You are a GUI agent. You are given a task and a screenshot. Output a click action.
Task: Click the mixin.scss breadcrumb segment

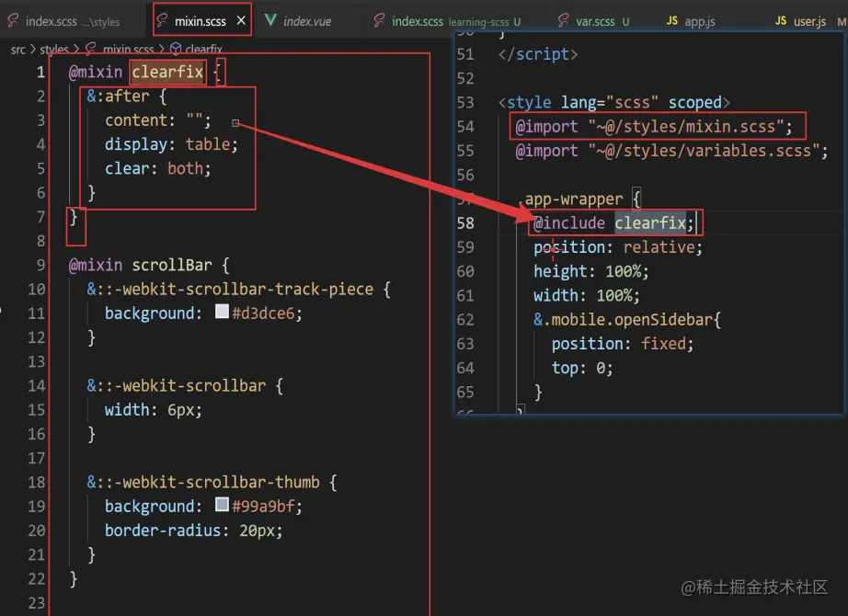(x=128, y=50)
